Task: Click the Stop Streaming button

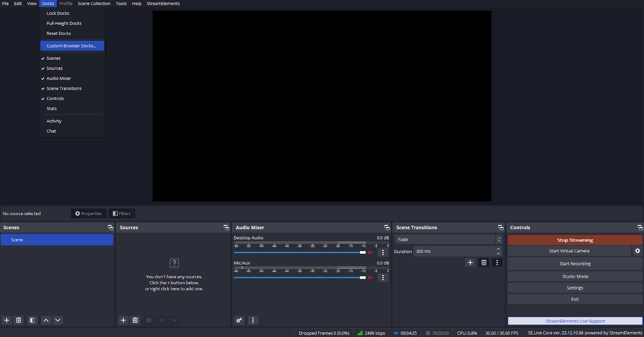Action: click(575, 240)
